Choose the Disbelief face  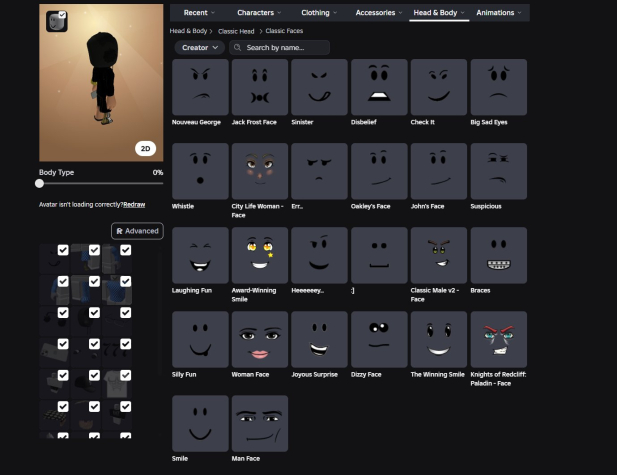(x=379, y=87)
